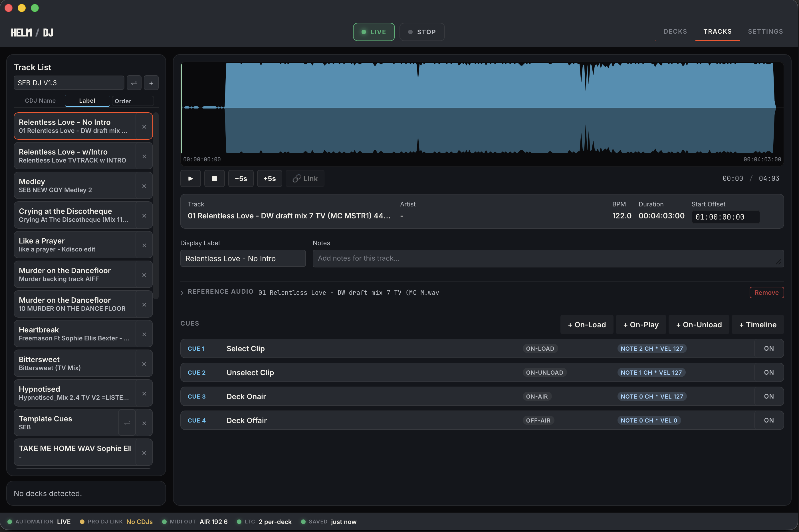Toggle CUE 3 Deck Onair ON switch
Image resolution: width=799 pixels, height=532 pixels.
pyautogui.click(x=769, y=396)
